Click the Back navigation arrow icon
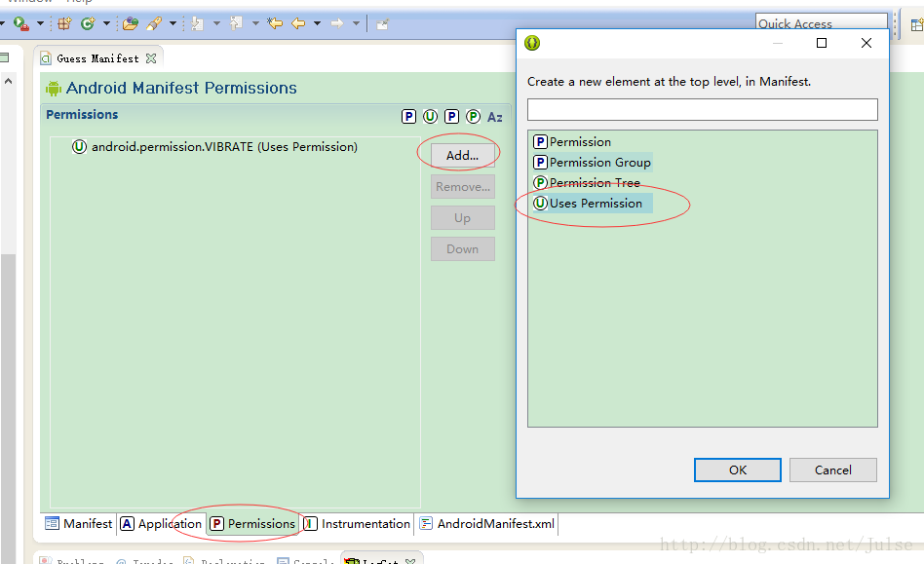The height and width of the screenshot is (564, 924). pyautogui.click(x=299, y=23)
